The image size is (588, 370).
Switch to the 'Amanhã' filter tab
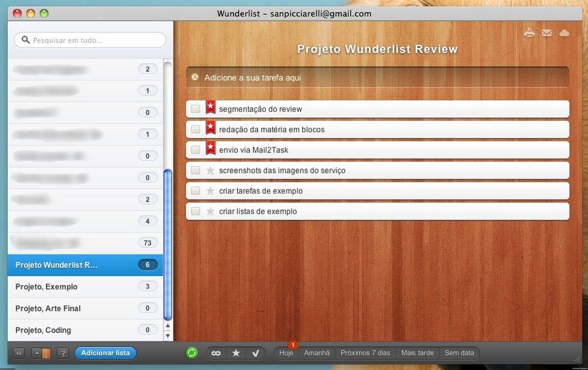coord(317,353)
